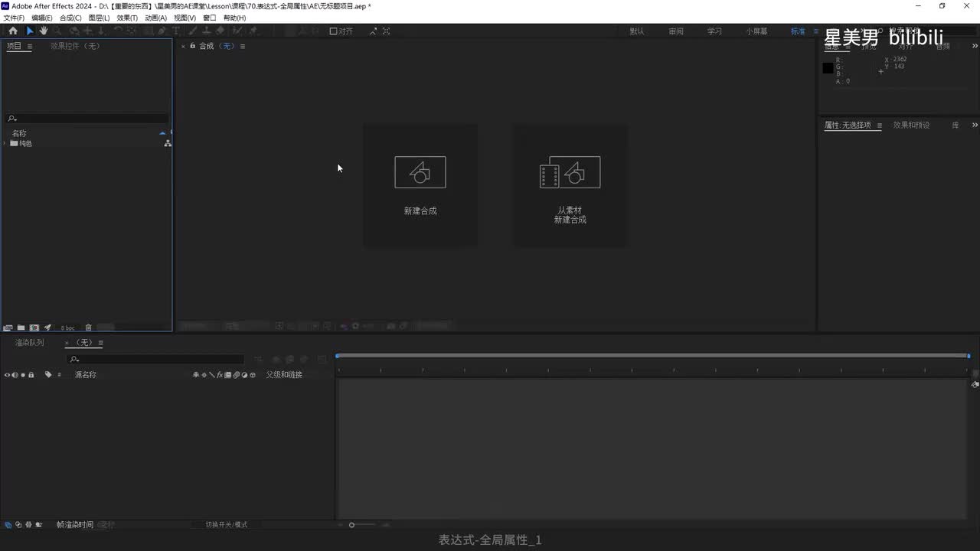The width and height of the screenshot is (980, 551).
Task: Click the Shy switch column icon
Action: coord(196,375)
